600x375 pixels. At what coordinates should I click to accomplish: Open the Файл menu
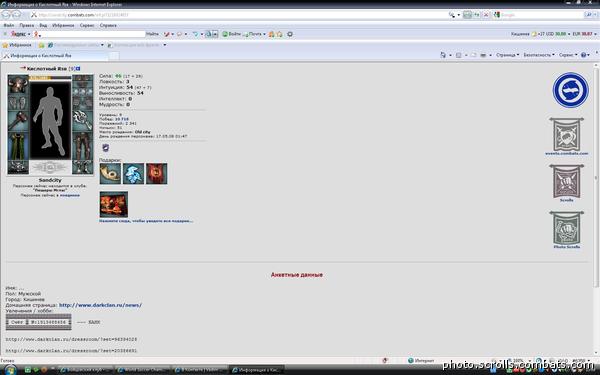9,25
